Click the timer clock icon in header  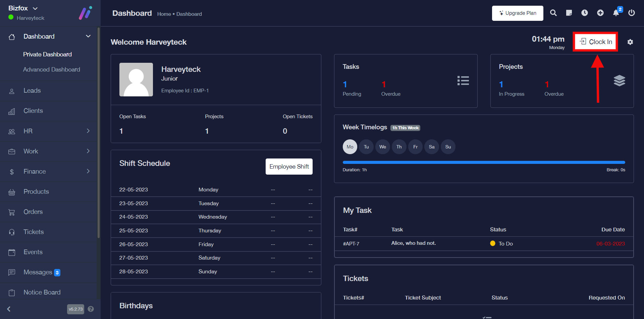[584, 13]
